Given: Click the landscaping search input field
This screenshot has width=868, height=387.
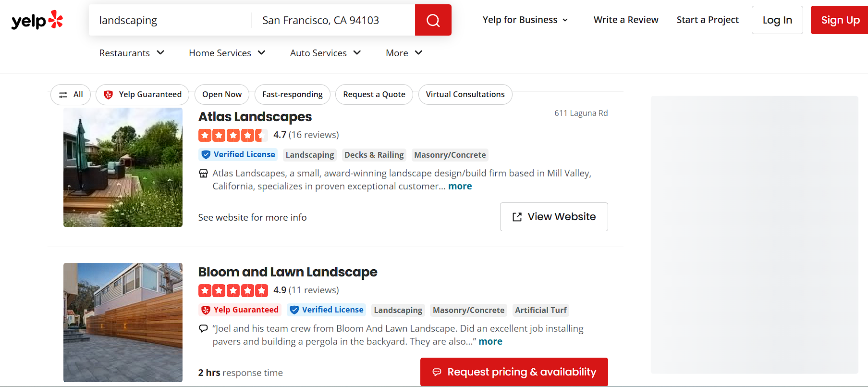Looking at the screenshot, I should (x=170, y=20).
